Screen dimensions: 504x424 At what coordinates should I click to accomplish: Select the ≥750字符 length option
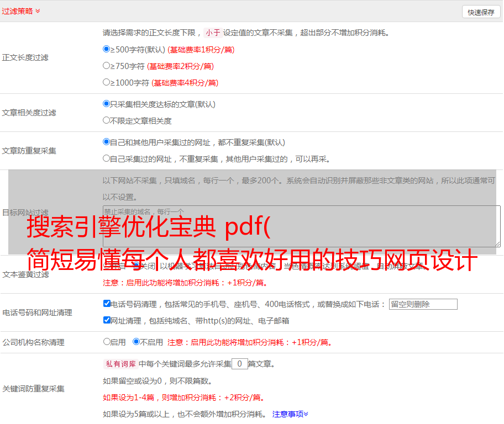click(x=107, y=66)
